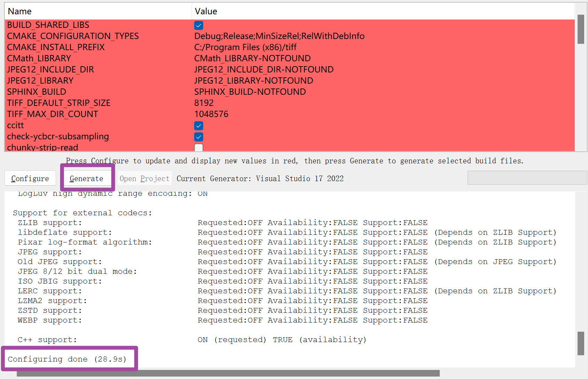This screenshot has height=379, width=588.
Task: Select the TIFF_MAX_DIR_COUNT entry
Action: (x=52, y=114)
